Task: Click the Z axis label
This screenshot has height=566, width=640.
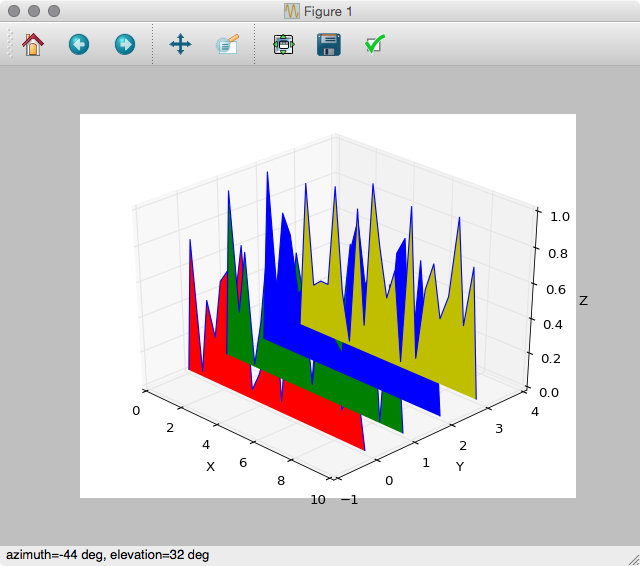Action: 583,301
